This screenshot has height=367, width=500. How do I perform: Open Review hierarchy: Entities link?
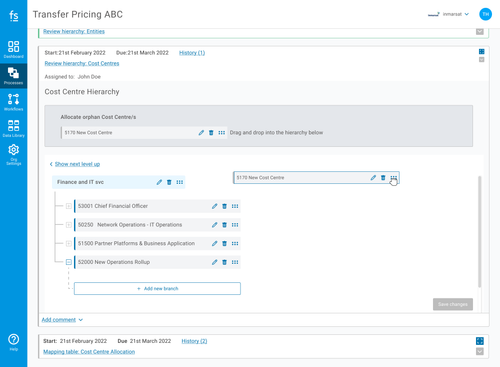(x=74, y=31)
